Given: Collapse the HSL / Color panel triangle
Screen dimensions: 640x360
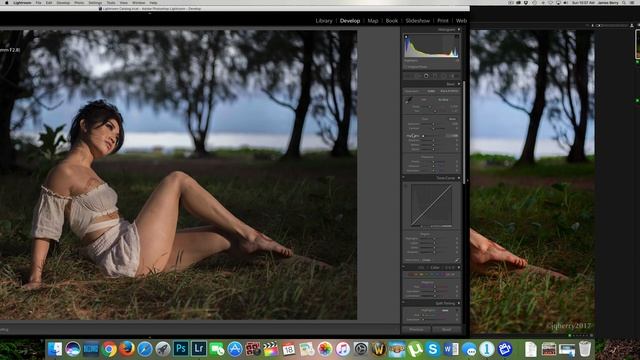Looking at the screenshot, I should pyautogui.click(x=459, y=268).
